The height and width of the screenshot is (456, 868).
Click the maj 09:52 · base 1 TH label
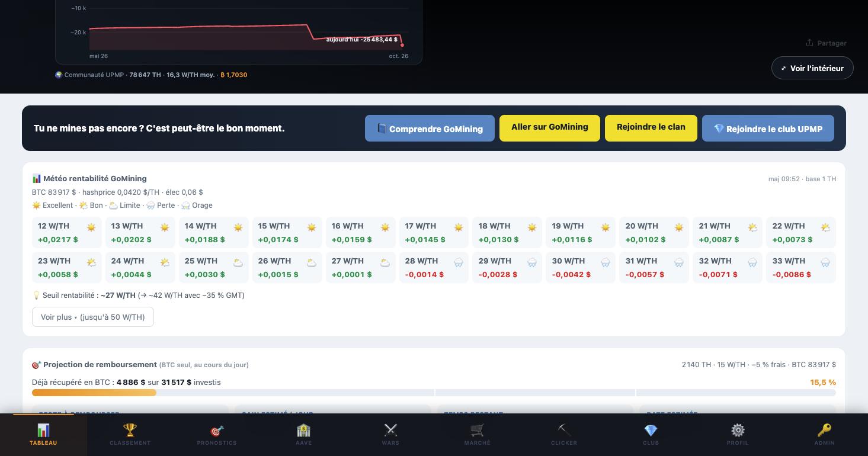point(802,179)
